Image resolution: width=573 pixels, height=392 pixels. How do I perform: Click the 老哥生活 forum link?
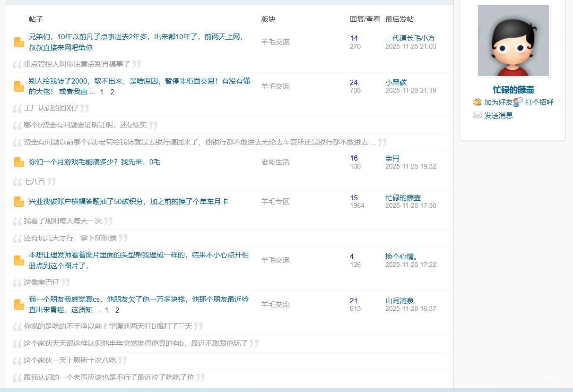coord(275,162)
